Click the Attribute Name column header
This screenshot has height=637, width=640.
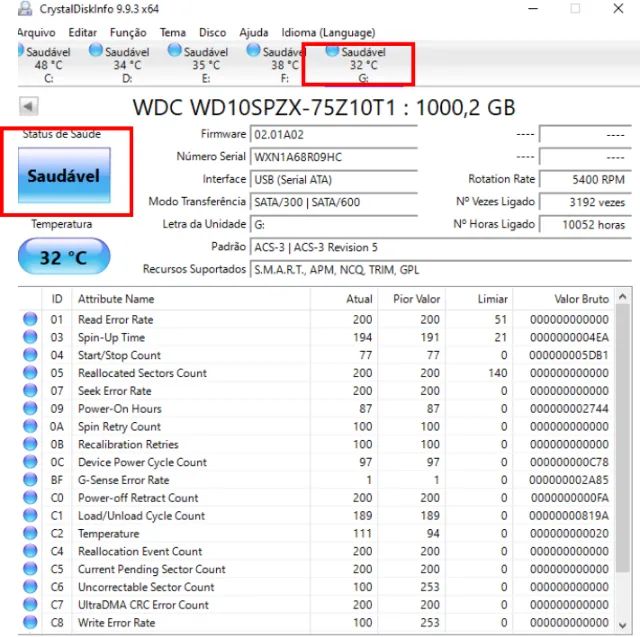(191, 298)
